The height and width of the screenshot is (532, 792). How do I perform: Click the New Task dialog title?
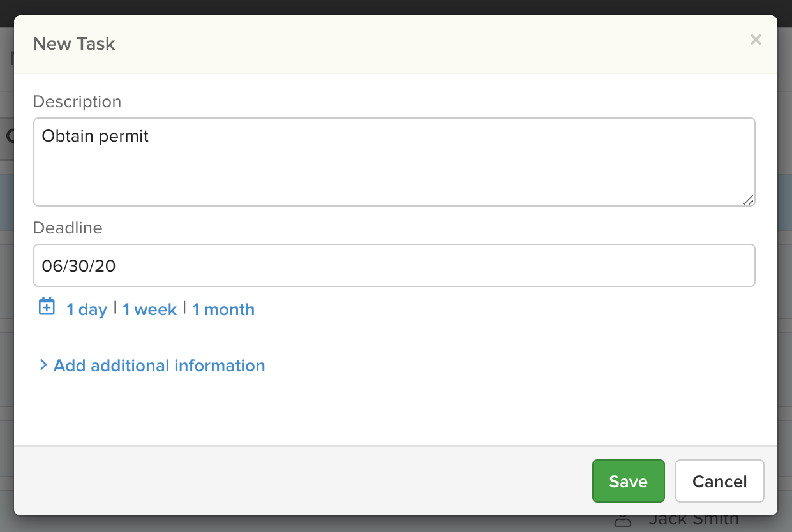(x=73, y=43)
